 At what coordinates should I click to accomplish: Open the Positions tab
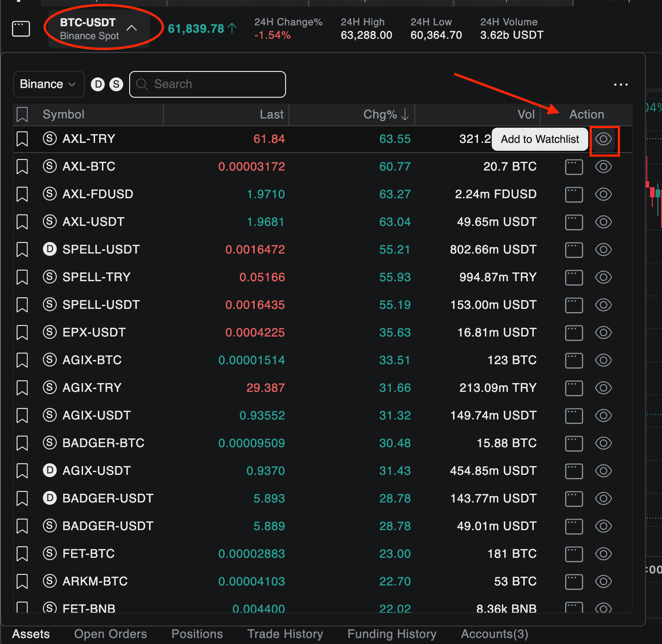(197, 634)
